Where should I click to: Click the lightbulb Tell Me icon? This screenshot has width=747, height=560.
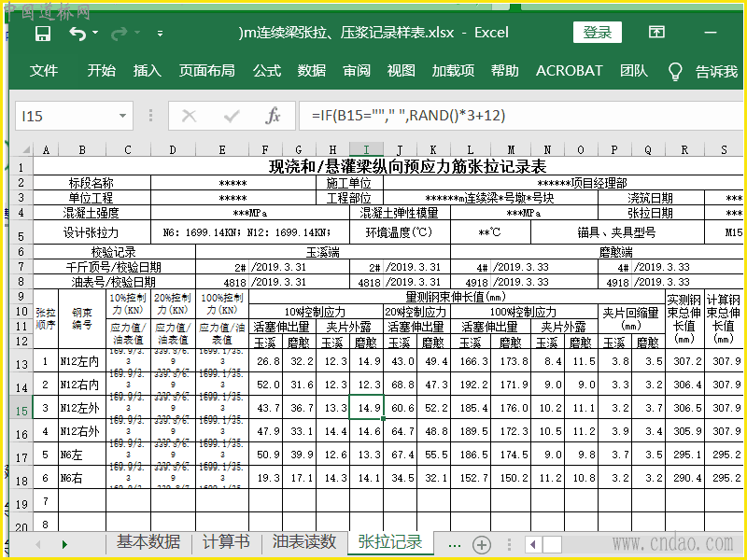pos(675,72)
